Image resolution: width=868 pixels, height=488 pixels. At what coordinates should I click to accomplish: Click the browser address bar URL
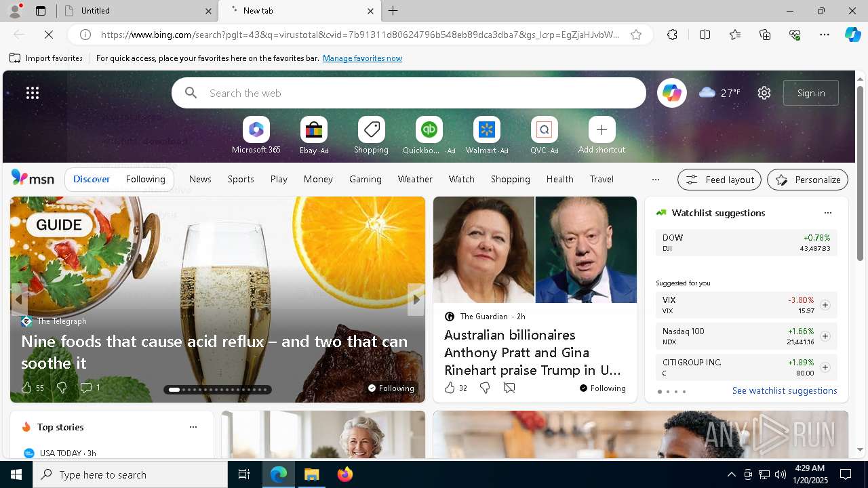360,35
